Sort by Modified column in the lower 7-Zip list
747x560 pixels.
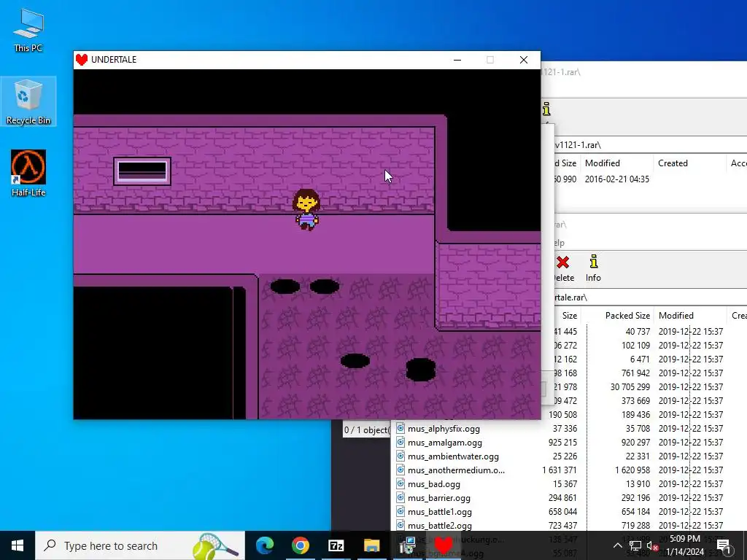676,315
